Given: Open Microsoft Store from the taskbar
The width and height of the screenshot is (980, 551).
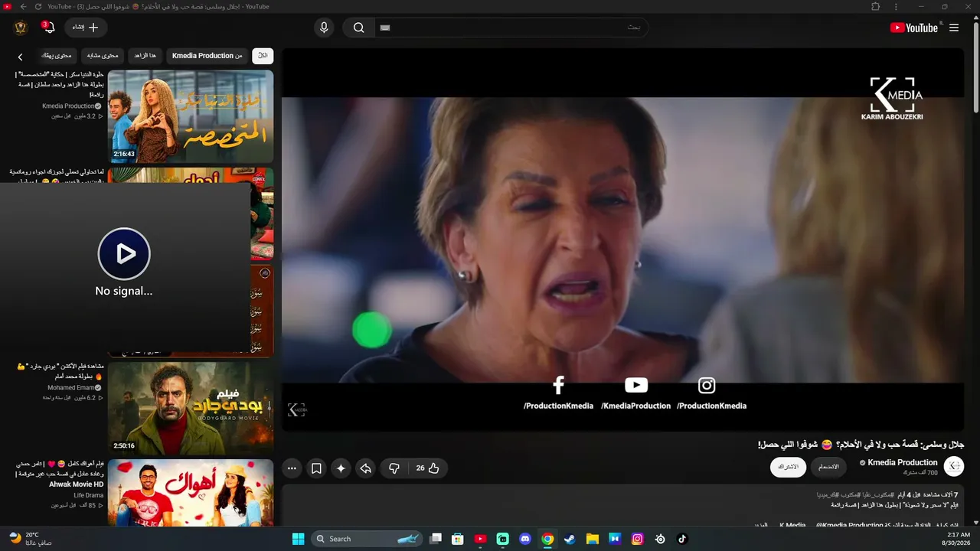Looking at the screenshot, I should tap(458, 539).
